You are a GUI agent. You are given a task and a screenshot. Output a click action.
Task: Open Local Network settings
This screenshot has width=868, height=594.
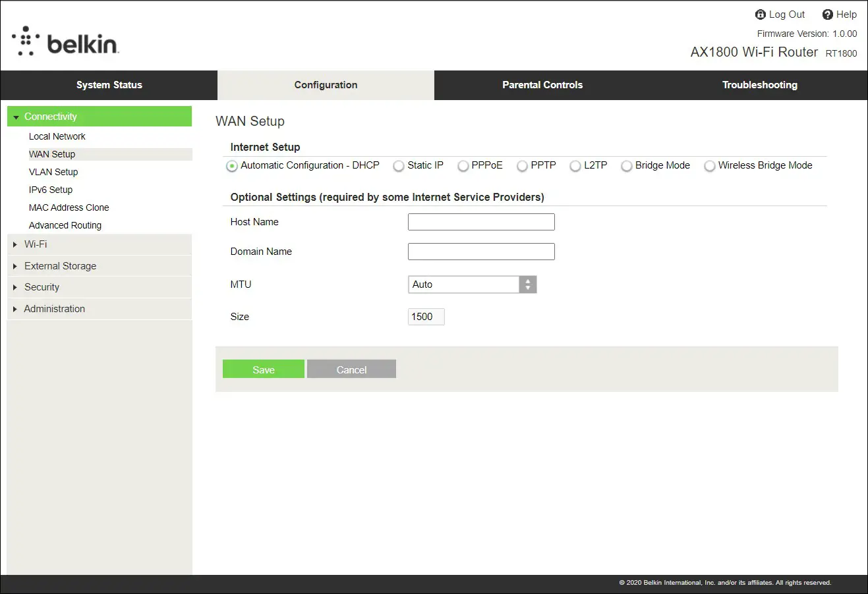57,136
